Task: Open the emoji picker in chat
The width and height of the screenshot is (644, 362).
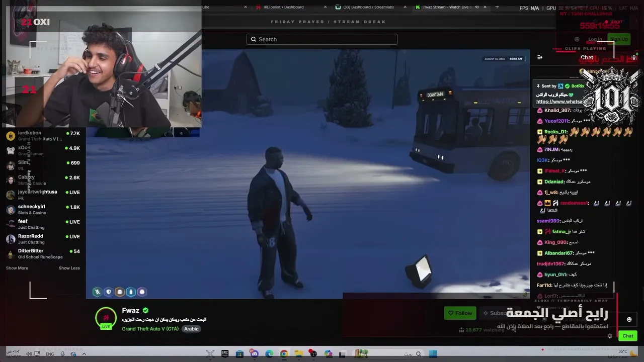Action: click(x=629, y=319)
